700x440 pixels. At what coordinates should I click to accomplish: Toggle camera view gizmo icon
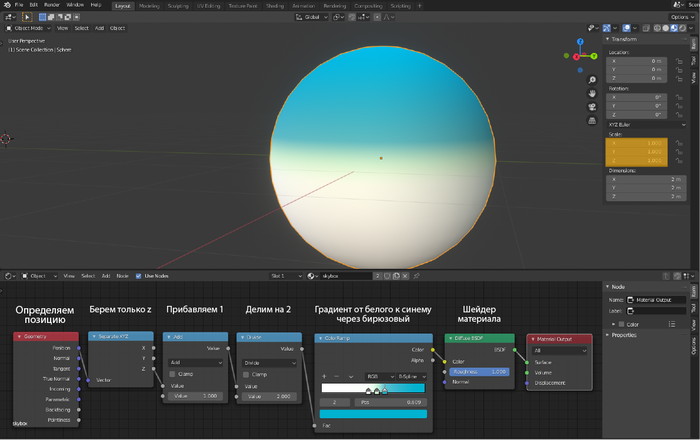pyautogui.click(x=592, y=107)
